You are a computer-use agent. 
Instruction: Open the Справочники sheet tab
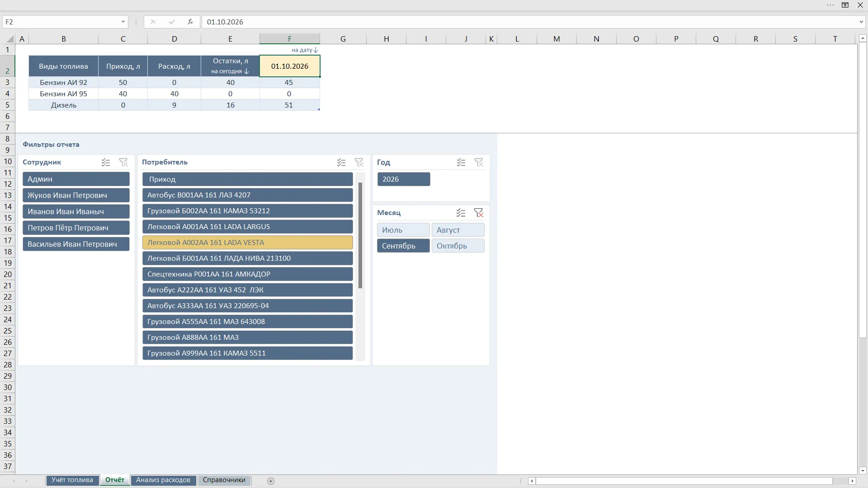pyautogui.click(x=224, y=480)
